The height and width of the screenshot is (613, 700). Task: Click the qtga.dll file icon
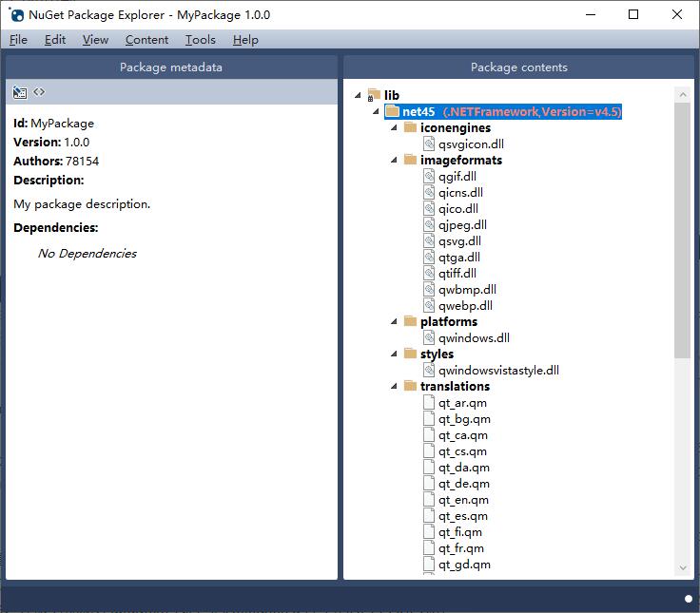429,257
